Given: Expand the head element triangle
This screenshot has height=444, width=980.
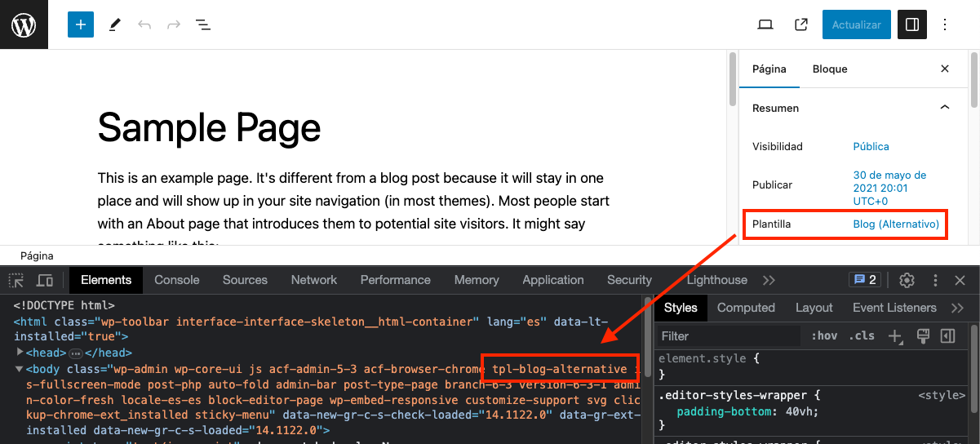Looking at the screenshot, I should (20, 352).
